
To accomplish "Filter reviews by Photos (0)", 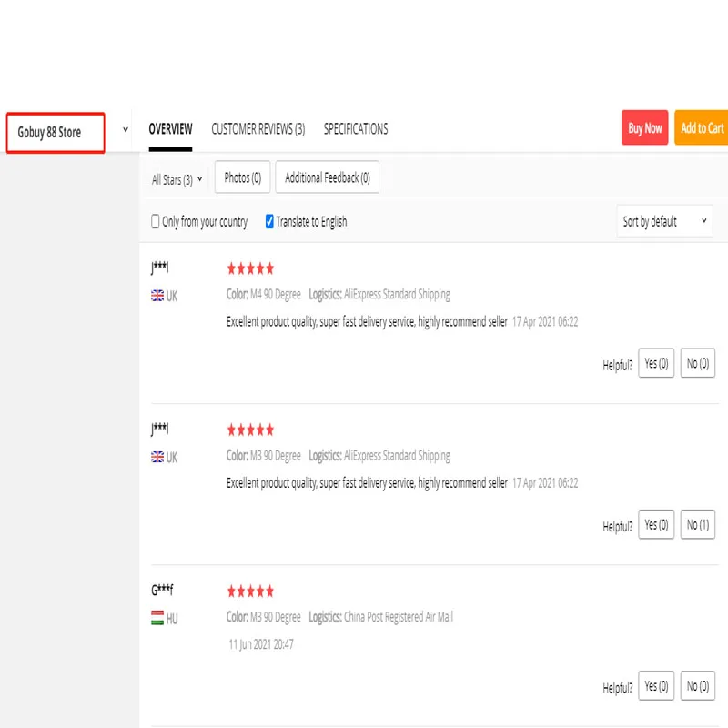I will [242, 177].
